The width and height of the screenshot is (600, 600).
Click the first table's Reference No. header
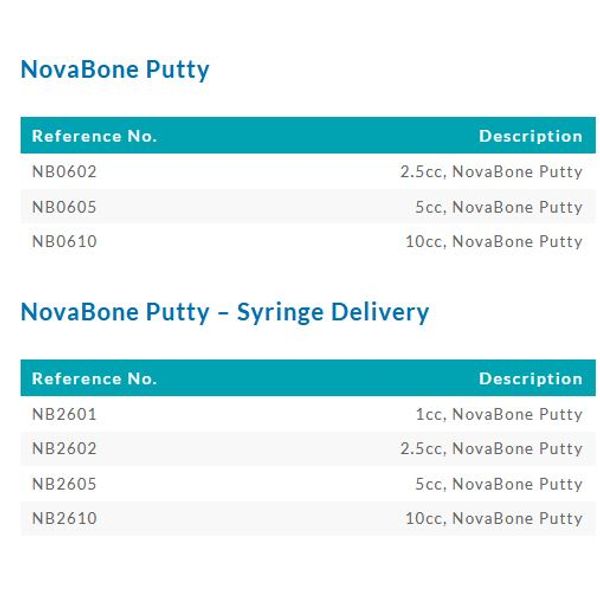95,136
